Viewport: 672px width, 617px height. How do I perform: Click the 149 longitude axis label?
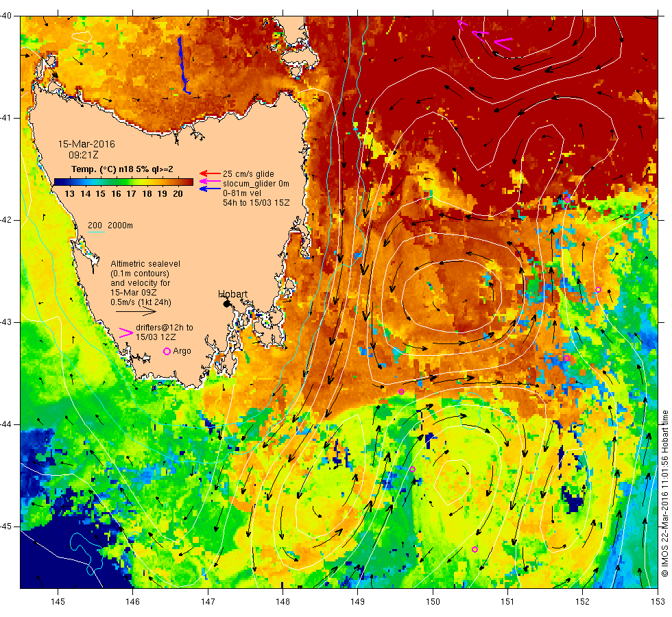(x=358, y=602)
